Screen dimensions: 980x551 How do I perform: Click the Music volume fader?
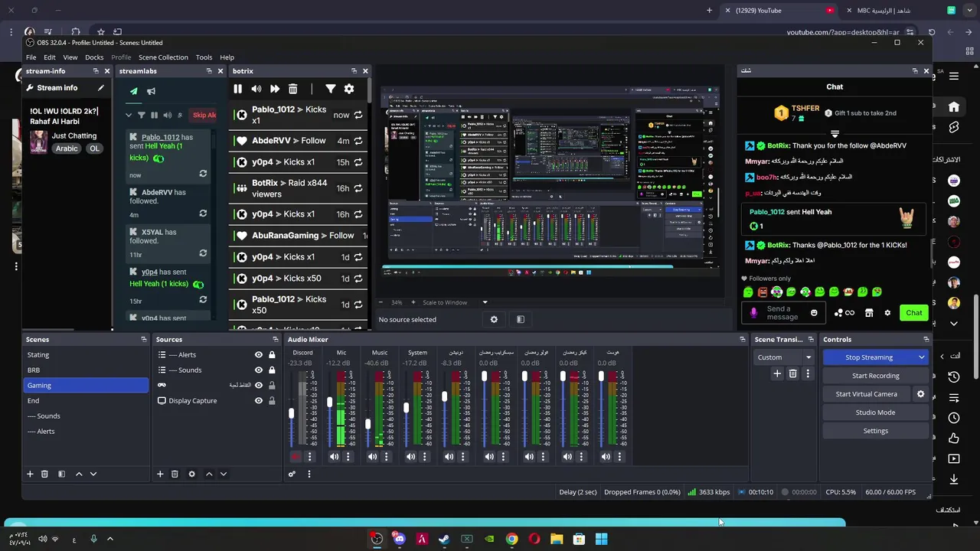367,424
